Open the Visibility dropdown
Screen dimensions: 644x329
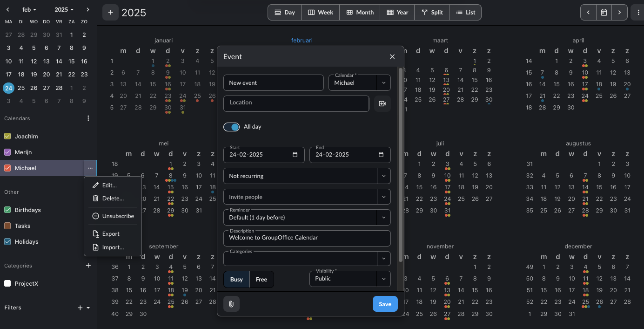[383, 279]
